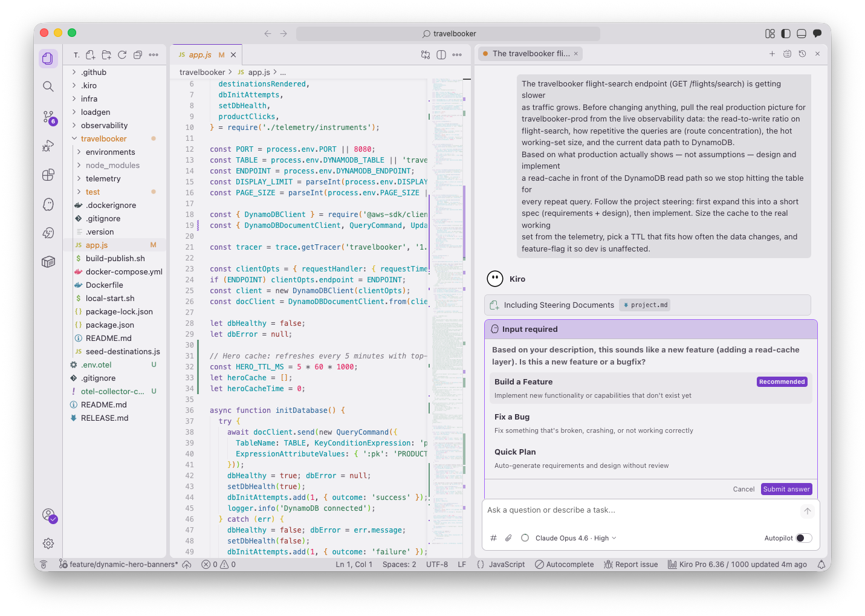Click the Submit answer button

click(786, 489)
